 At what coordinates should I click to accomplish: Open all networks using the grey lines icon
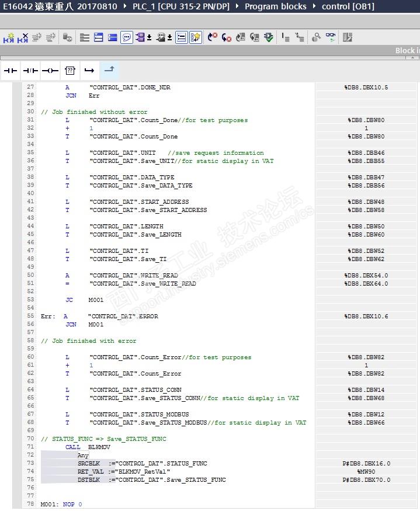85,37
